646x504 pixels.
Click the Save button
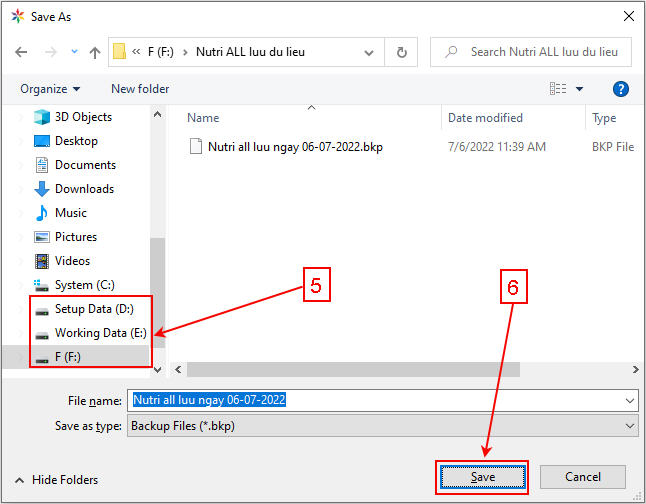click(x=482, y=477)
